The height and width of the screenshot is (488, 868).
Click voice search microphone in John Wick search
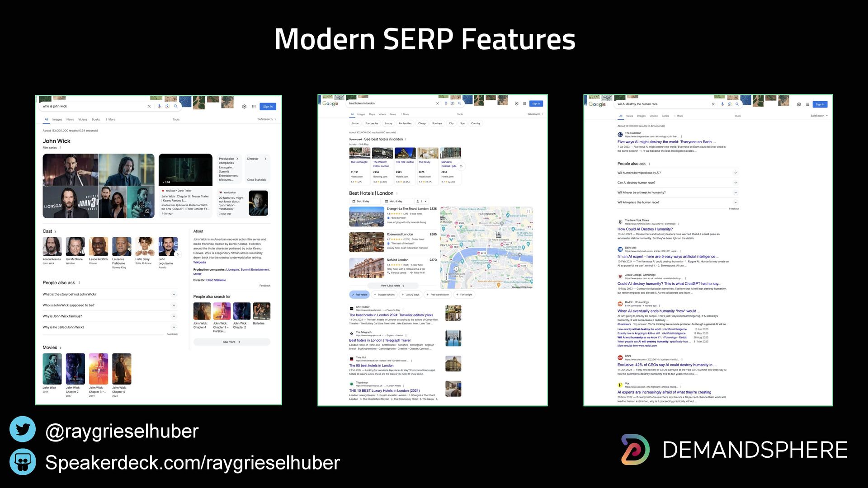tap(159, 106)
